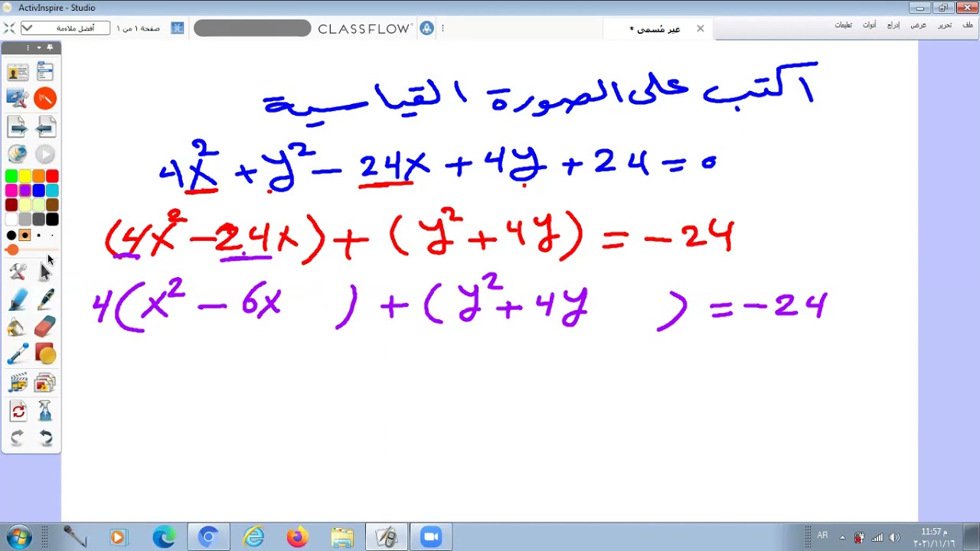This screenshot has width=980, height=551.
Task: Open the أدوات (Tools) menu
Action: (870, 25)
